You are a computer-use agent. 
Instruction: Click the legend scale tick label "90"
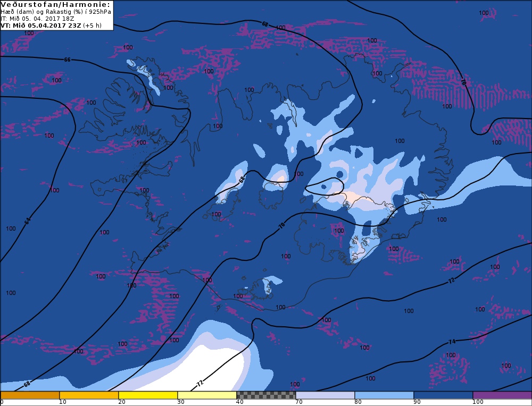(417, 402)
